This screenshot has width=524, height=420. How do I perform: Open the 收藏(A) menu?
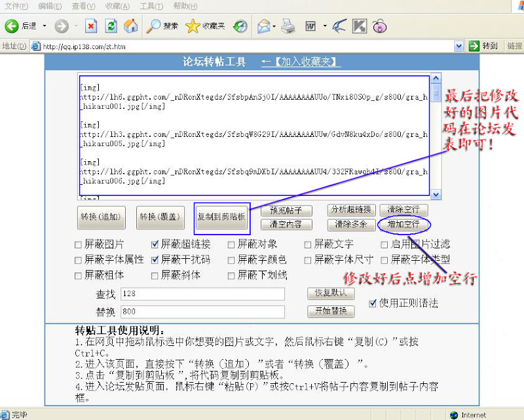pos(117,6)
